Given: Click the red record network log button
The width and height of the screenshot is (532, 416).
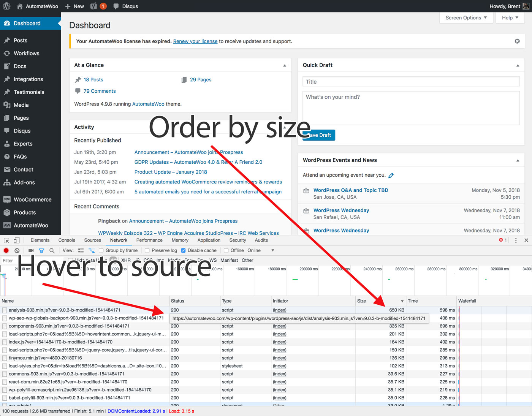Looking at the screenshot, I should pos(6,250).
